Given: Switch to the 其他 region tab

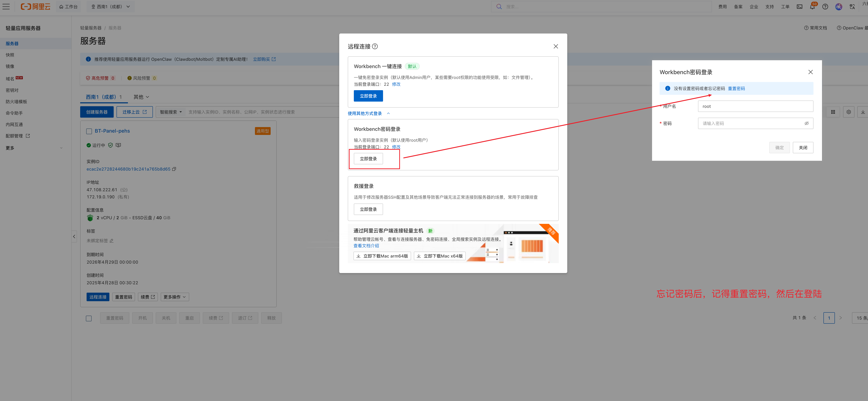Looking at the screenshot, I should coord(141,97).
